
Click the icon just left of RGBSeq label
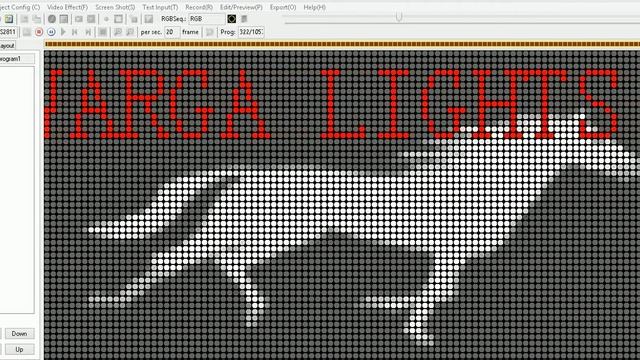[x=149, y=19]
